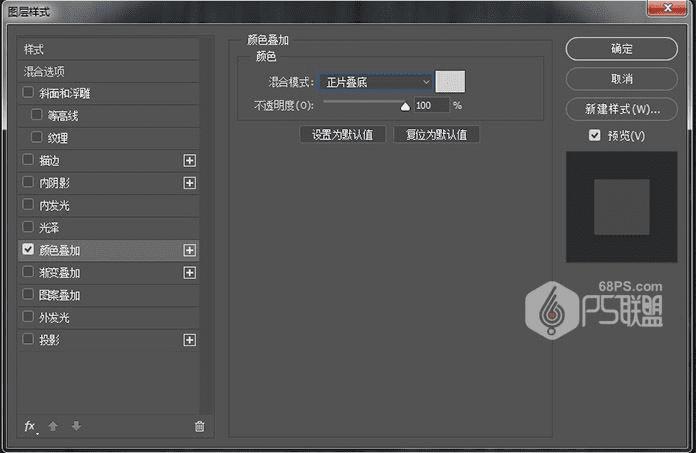
Task: Enable the 外发光 checkbox
Action: 28,316
